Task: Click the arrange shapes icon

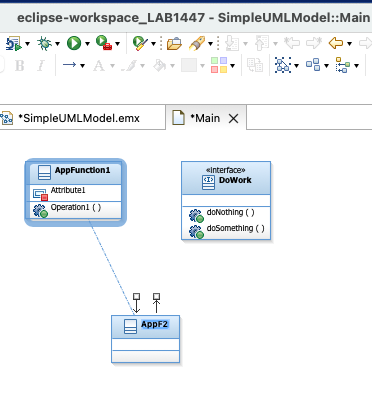Action: click(x=313, y=65)
